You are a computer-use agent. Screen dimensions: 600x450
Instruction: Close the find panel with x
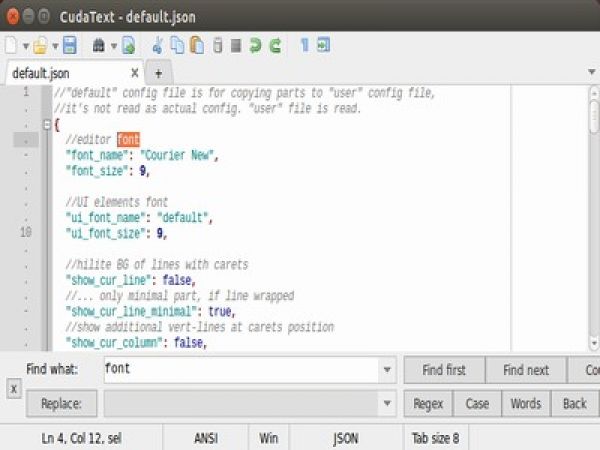pyautogui.click(x=14, y=389)
